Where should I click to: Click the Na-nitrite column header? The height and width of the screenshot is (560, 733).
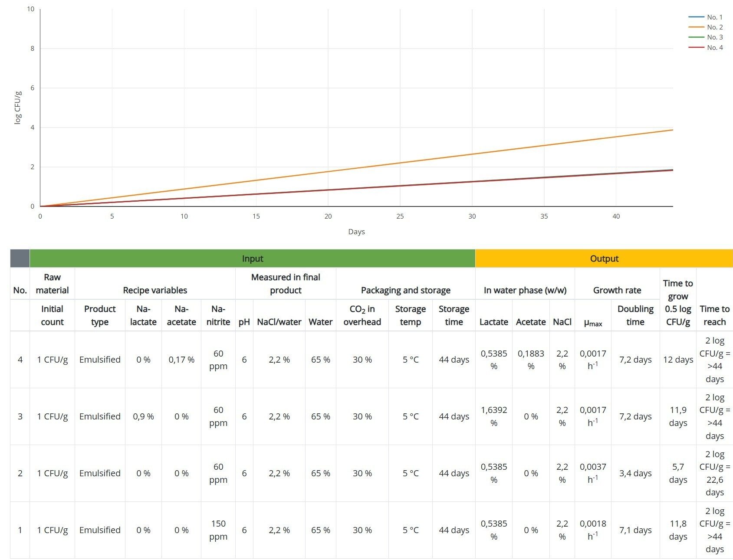click(218, 315)
